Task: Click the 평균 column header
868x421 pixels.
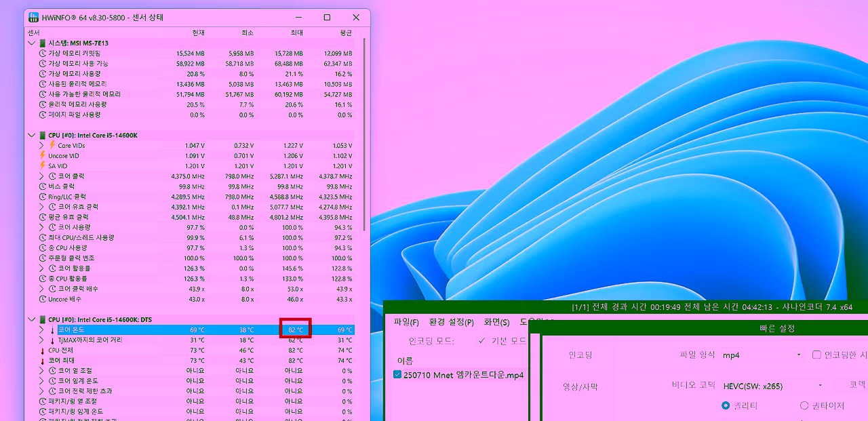Action: pos(346,33)
